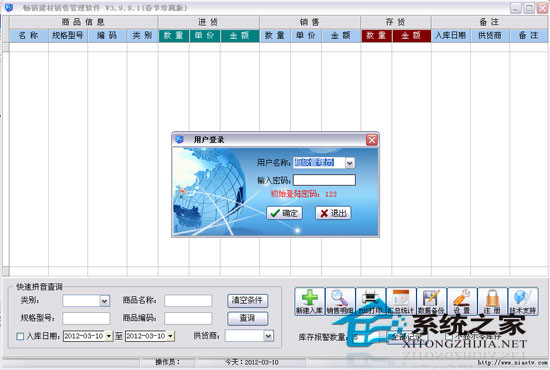Click the 销售 group header
Screen dimensions: 550x370
click(310, 22)
